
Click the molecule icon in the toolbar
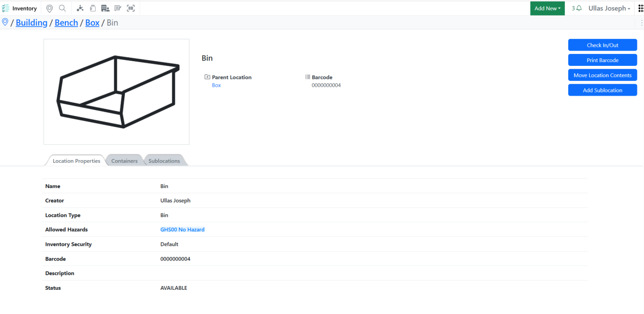pos(80,8)
